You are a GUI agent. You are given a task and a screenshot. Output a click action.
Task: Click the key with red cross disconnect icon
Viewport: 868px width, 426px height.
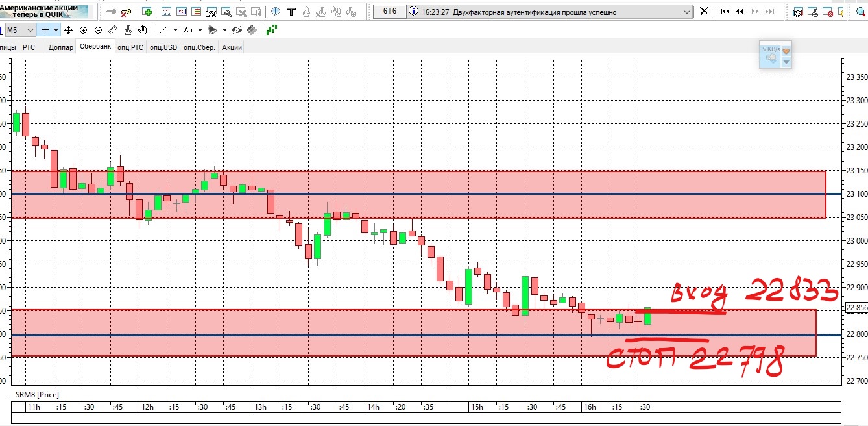[126, 12]
